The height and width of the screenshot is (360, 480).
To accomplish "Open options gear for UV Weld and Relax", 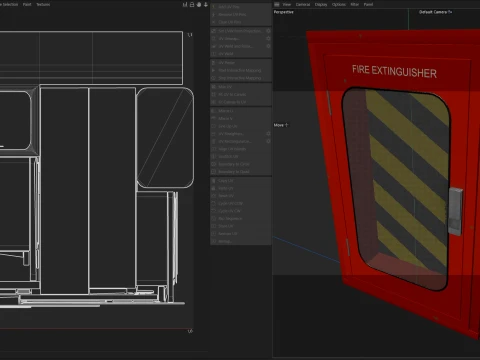I will pyautogui.click(x=268, y=46).
